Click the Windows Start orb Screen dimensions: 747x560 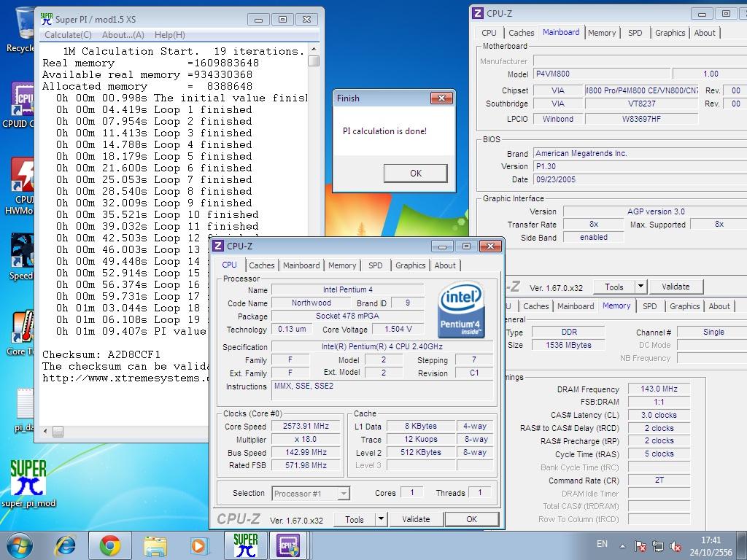(20, 545)
